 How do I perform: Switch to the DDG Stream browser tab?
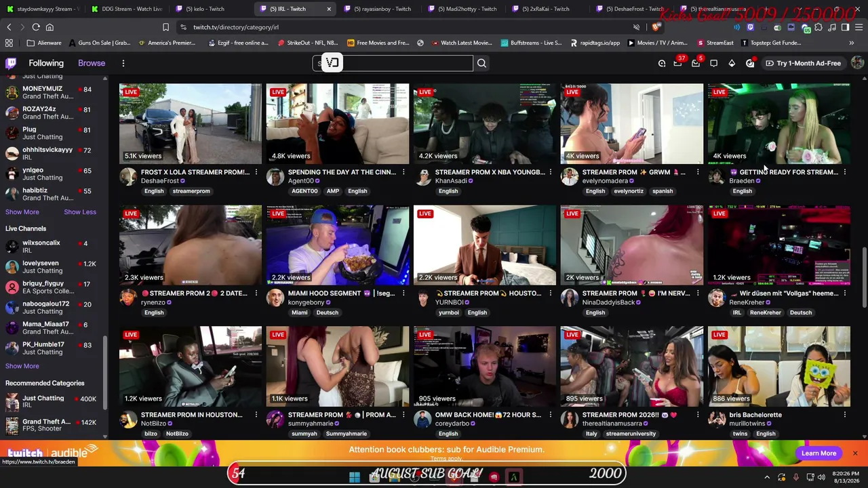coord(127,9)
